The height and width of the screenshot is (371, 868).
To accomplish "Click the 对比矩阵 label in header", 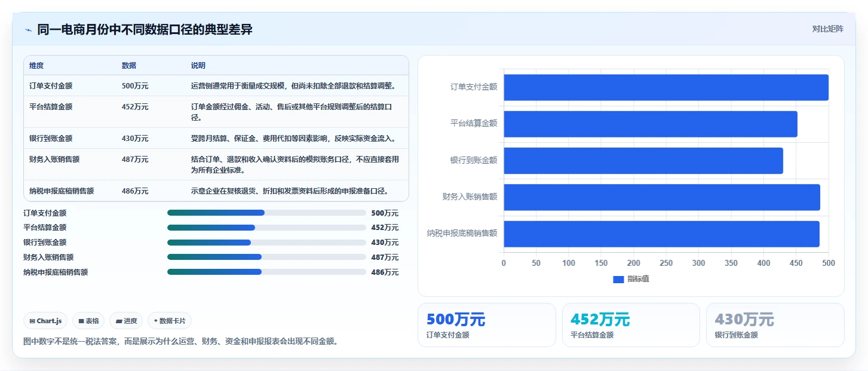I will coord(827,29).
